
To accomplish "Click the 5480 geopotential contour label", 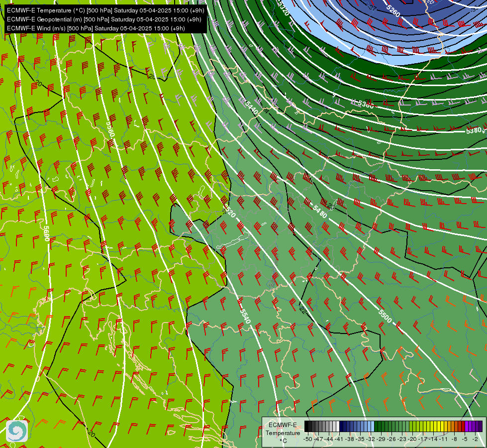I will pyautogui.click(x=320, y=212).
